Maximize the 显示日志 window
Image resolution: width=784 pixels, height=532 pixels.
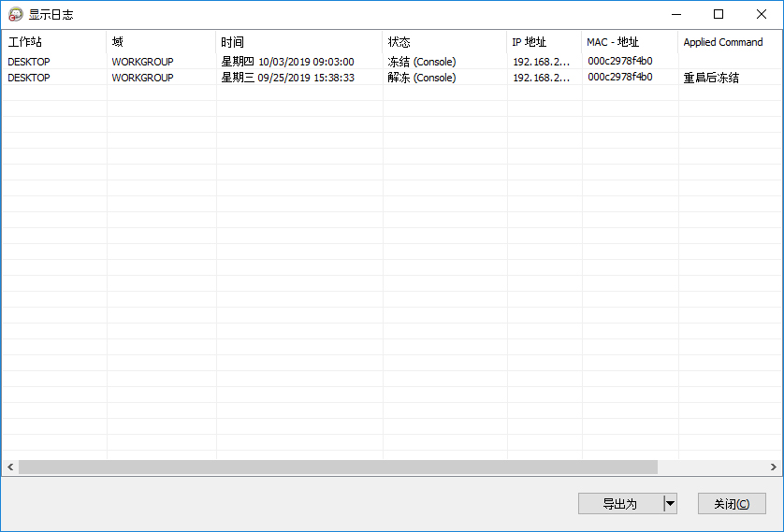click(719, 14)
